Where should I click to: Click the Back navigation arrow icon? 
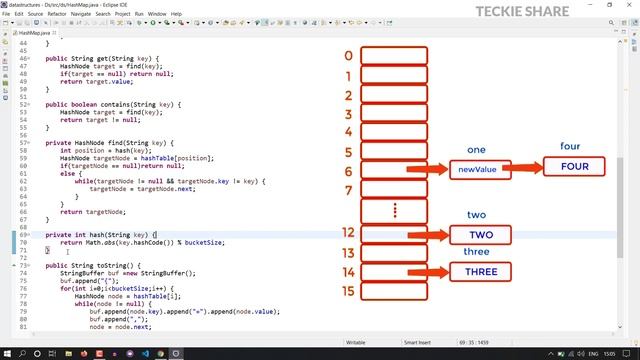pos(351,23)
